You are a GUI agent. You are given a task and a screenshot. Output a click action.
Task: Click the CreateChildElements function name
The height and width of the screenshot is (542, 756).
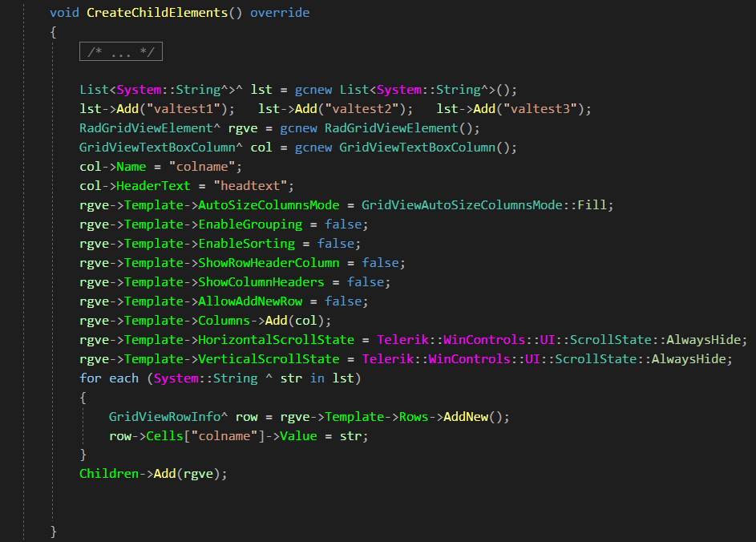tap(157, 13)
